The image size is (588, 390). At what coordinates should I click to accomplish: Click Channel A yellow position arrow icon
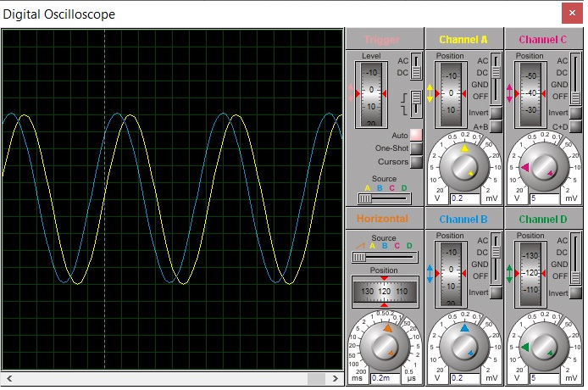(x=430, y=93)
